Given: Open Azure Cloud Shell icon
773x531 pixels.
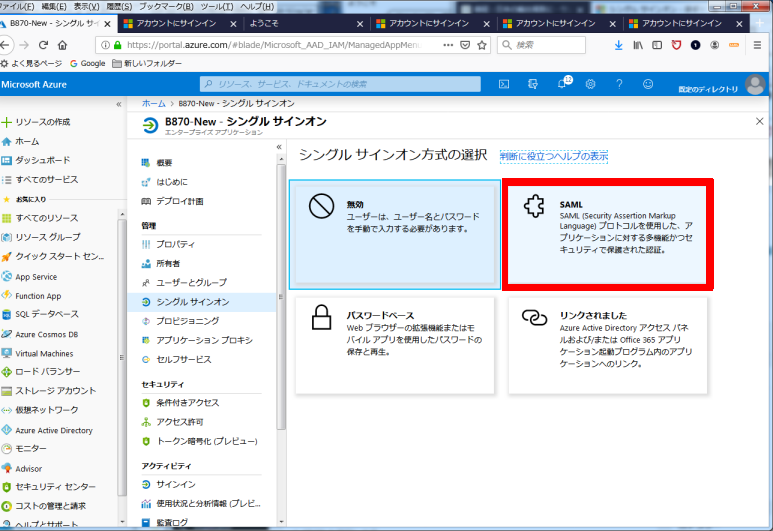Looking at the screenshot, I should [504, 84].
